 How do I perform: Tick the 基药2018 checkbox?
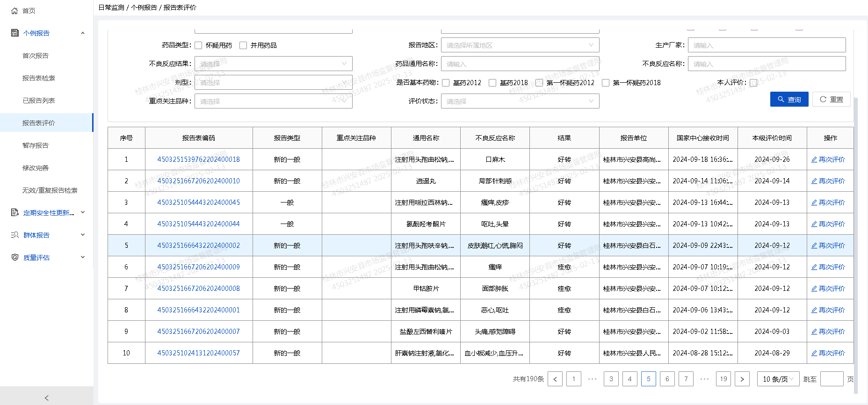tap(492, 83)
